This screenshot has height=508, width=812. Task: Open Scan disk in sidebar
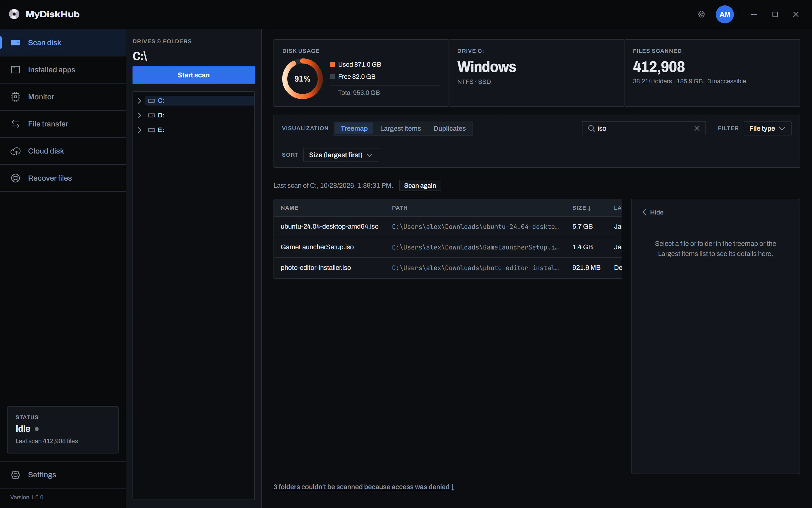(x=63, y=43)
